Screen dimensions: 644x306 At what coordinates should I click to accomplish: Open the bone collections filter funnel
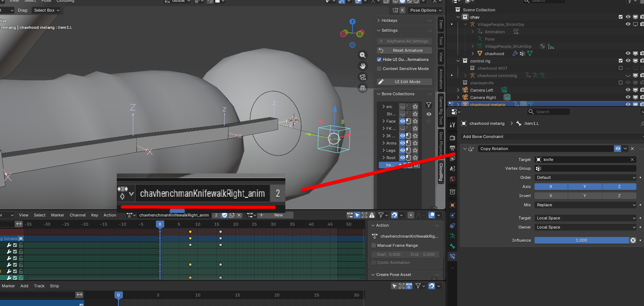point(429,105)
